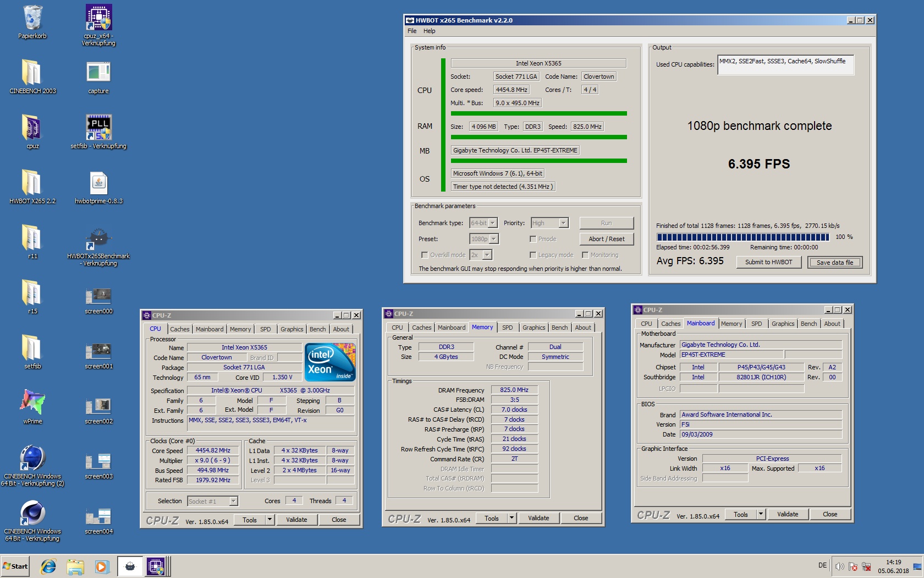This screenshot has width=924, height=578.
Task: Open the r11 folder icon
Action: [32, 242]
